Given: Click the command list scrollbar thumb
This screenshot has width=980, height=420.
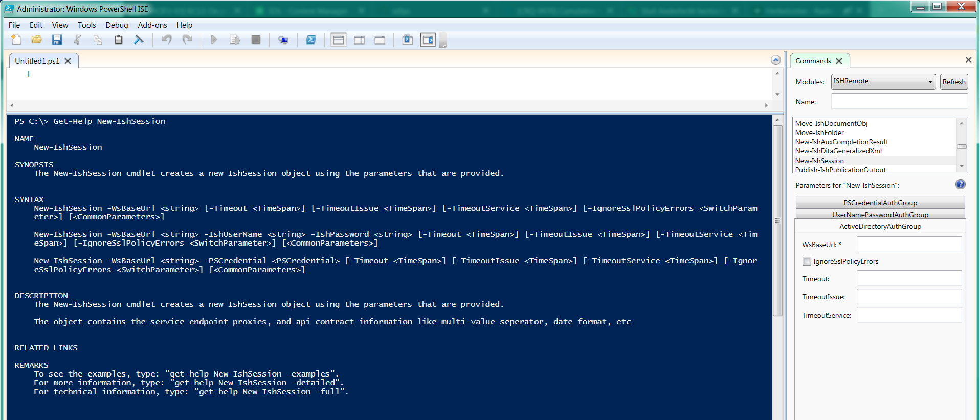Looking at the screenshot, I should [x=962, y=147].
